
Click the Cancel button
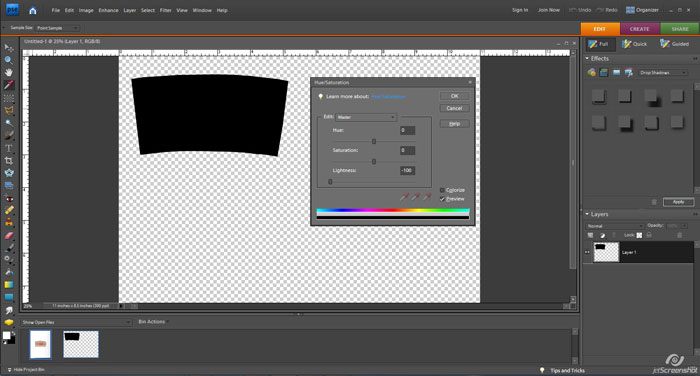coord(454,108)
